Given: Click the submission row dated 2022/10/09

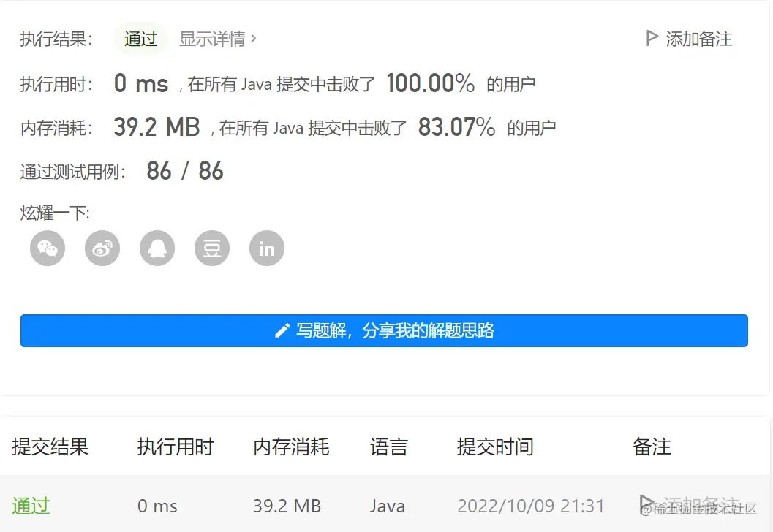Looking at the screenshot, I should click(531, 505).
